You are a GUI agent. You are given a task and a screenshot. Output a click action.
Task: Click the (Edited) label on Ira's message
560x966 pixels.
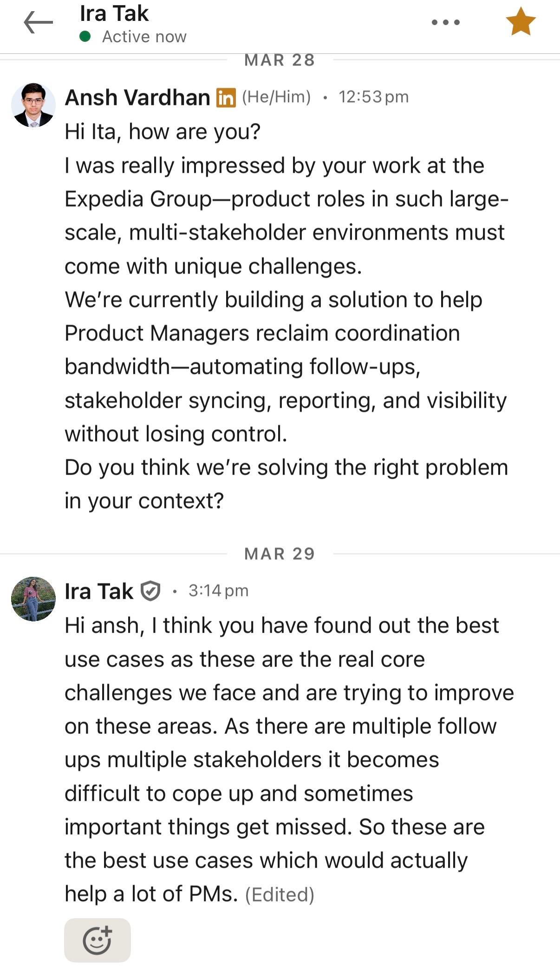pos(280,894)
